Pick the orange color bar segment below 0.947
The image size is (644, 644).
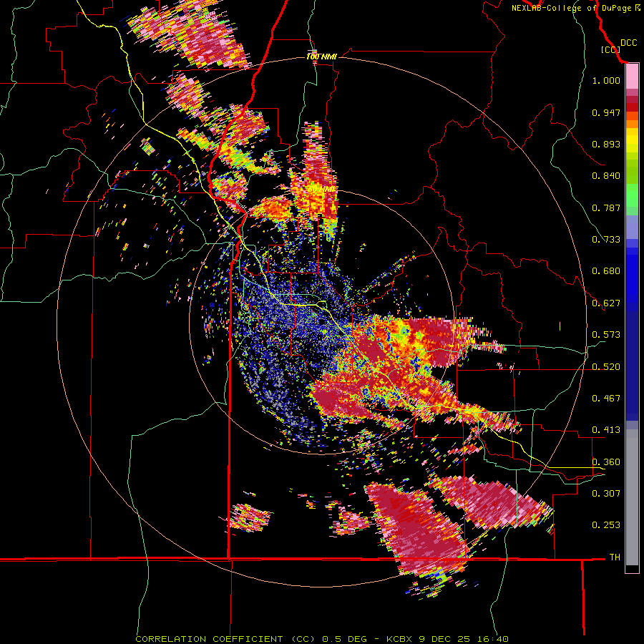(632, 124)
